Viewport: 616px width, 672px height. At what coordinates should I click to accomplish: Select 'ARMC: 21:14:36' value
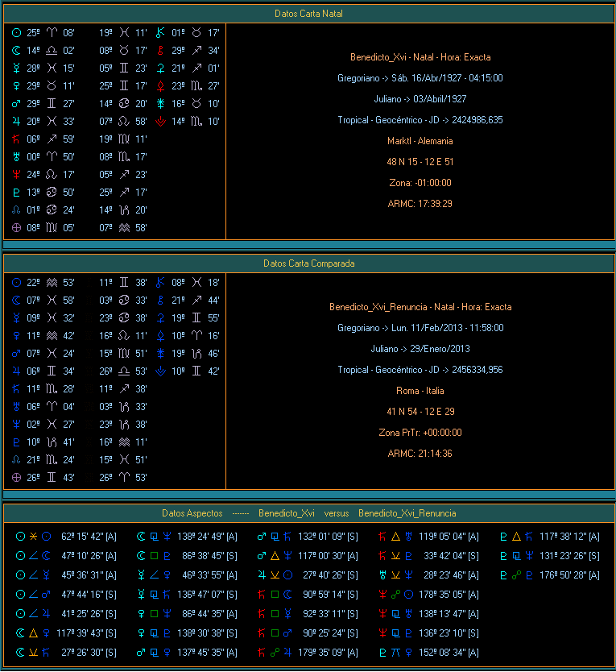click(420, 454)
